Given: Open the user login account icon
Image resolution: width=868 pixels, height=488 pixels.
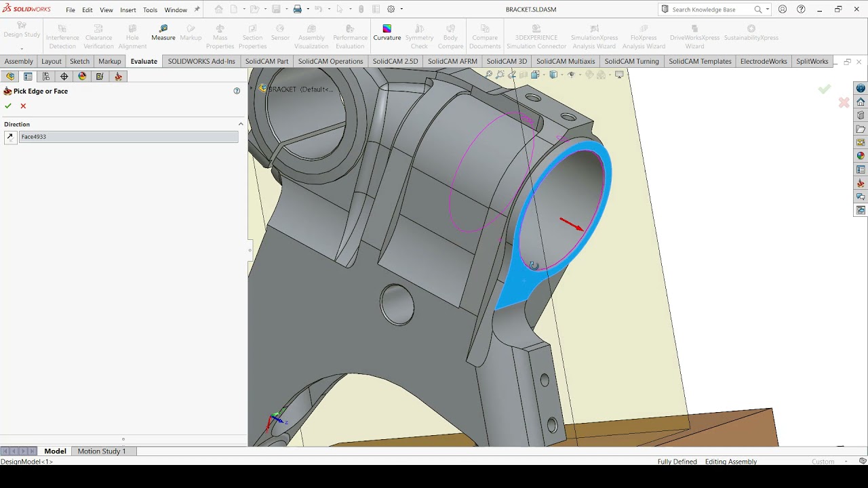Looking at the screenshot, I should click(783, 9).
